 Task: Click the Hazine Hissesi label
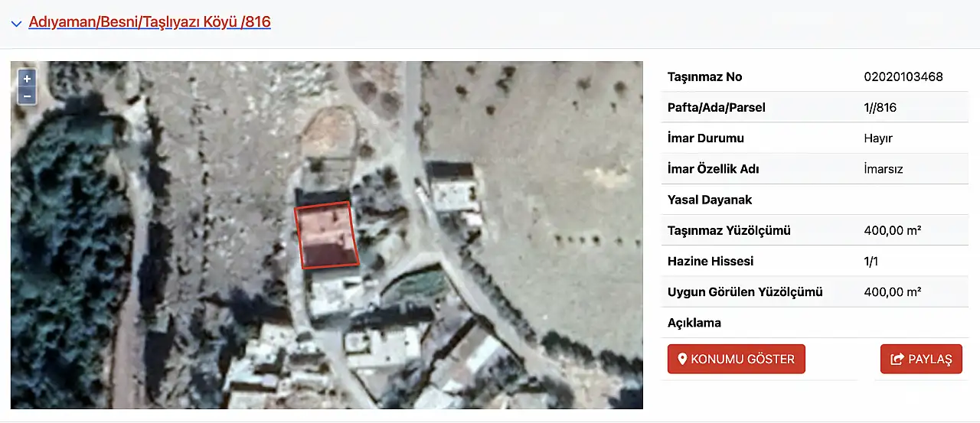pos(710,261)
